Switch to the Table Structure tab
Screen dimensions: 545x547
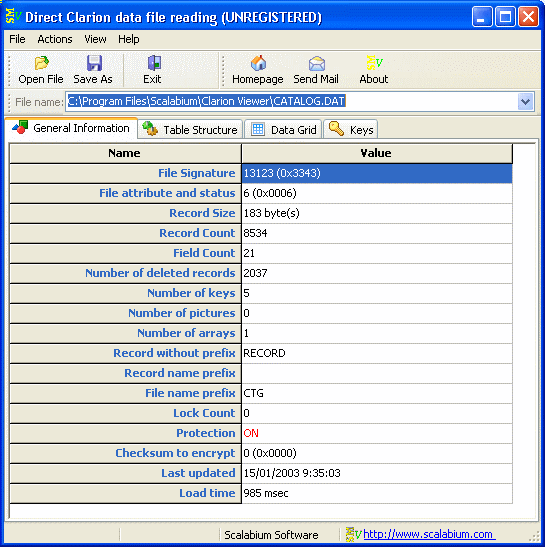190,129
